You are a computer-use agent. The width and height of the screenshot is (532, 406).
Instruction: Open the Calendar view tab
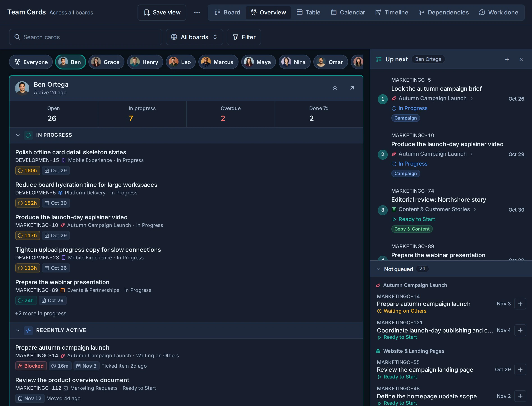coord(348,12)
